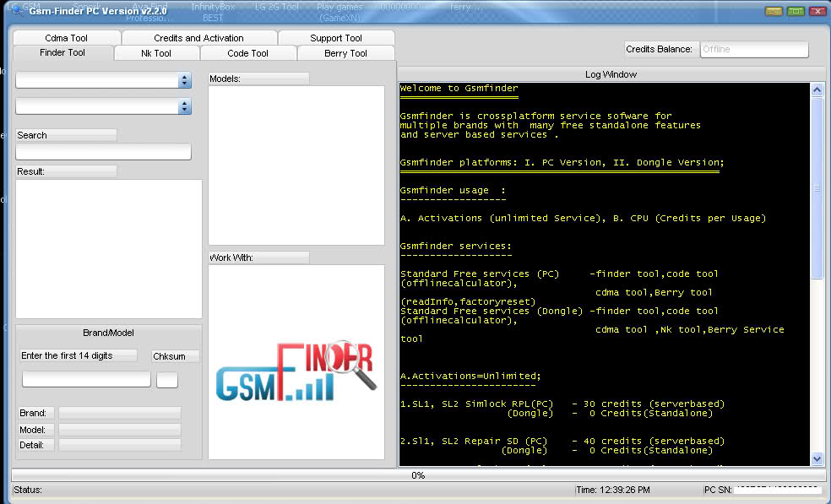Click the GSM Finder logo image

[296, 371]
